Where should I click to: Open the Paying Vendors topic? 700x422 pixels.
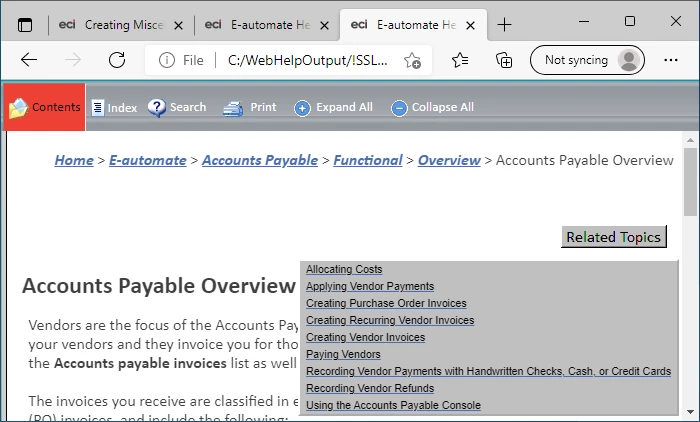[x=343, y=354]
